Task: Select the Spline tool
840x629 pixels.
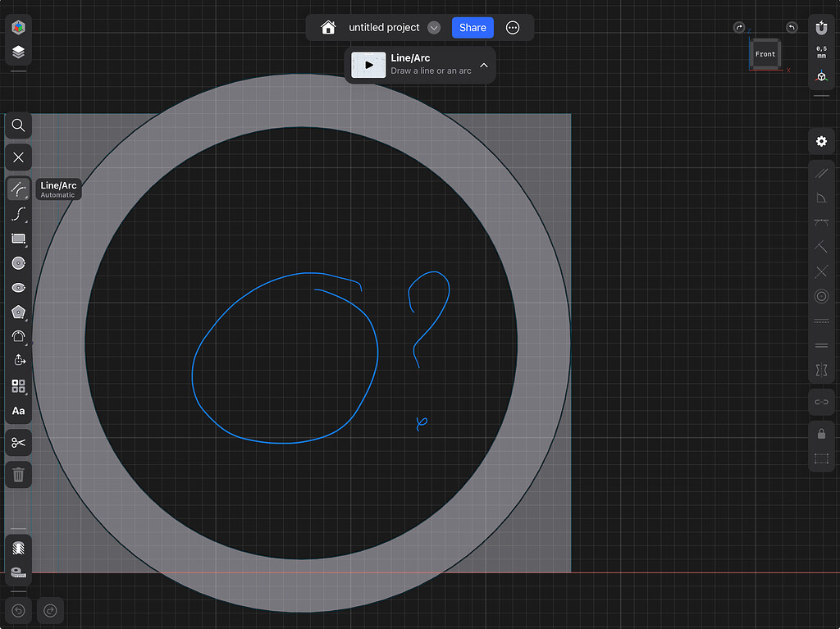Action: (18, 213)
